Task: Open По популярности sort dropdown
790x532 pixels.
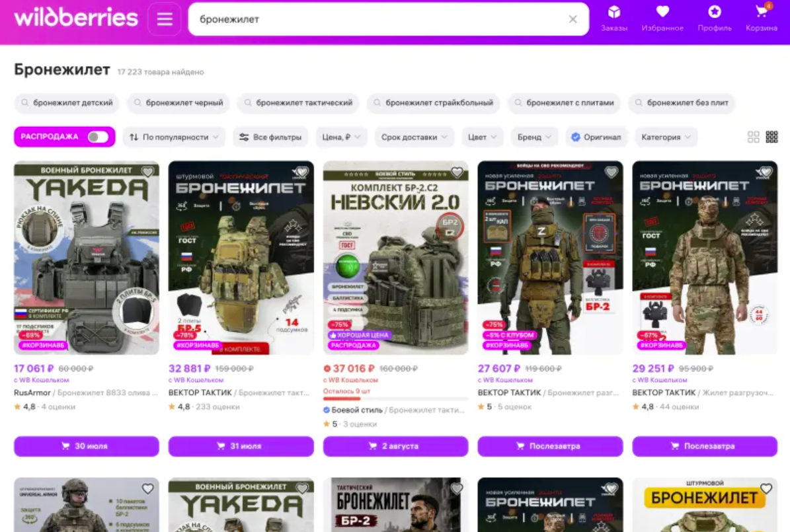Action: (x=175, y=137)
